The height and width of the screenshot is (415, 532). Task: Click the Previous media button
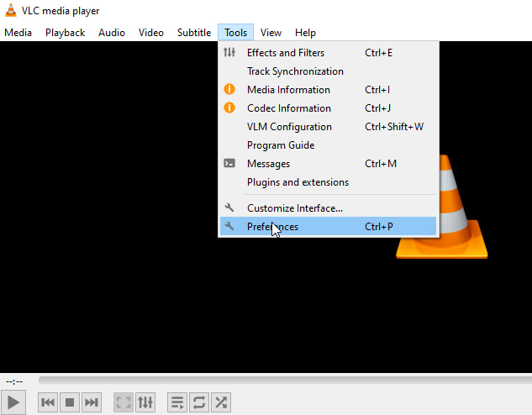tap(48, 402)
